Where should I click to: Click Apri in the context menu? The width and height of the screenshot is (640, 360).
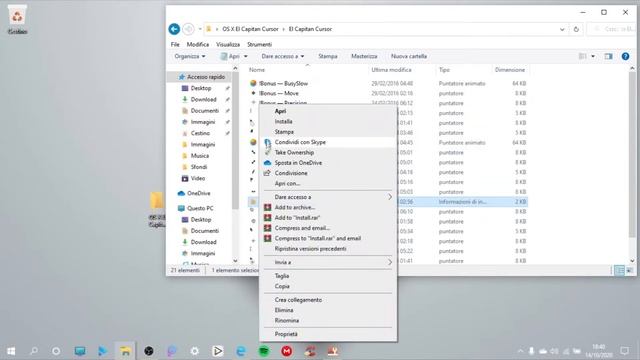328,111
